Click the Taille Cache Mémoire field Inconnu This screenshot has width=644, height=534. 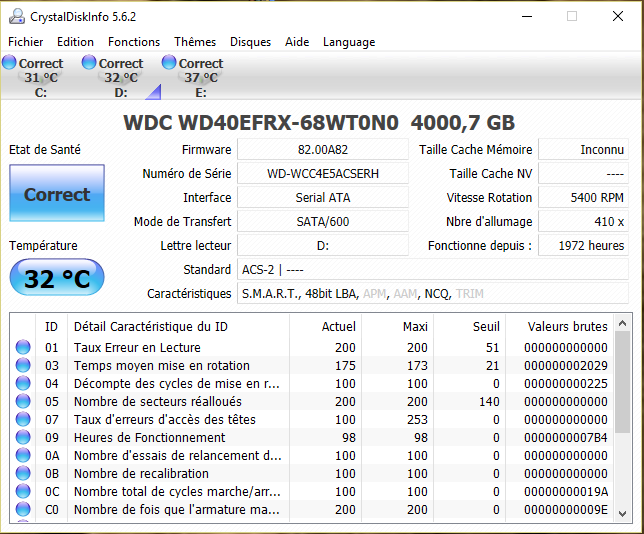pos(583,150)
